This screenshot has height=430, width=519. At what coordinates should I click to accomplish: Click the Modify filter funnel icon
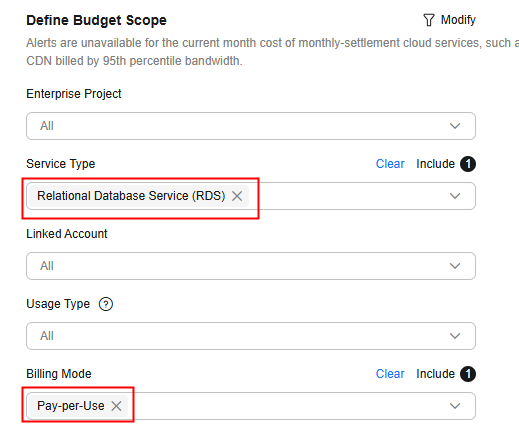coord(429,20)
